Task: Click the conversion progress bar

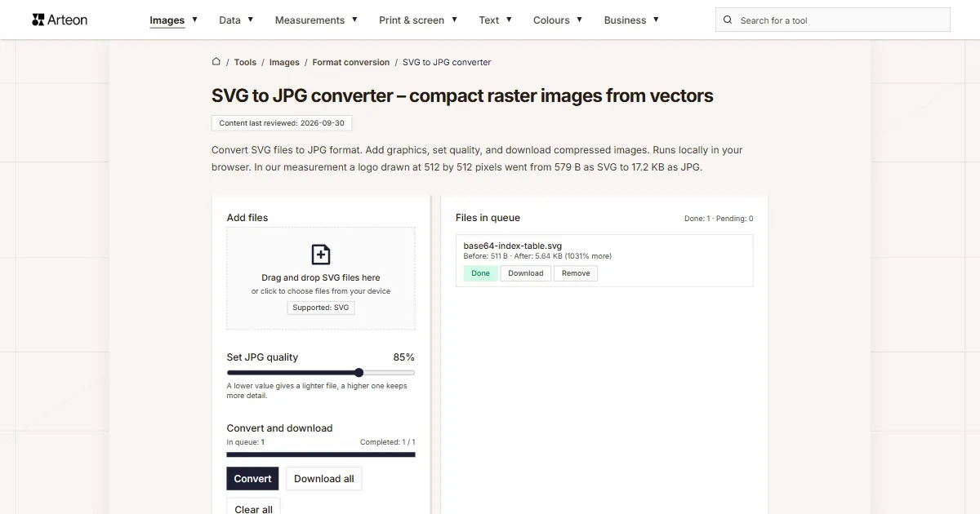Action: coord(321,454)
